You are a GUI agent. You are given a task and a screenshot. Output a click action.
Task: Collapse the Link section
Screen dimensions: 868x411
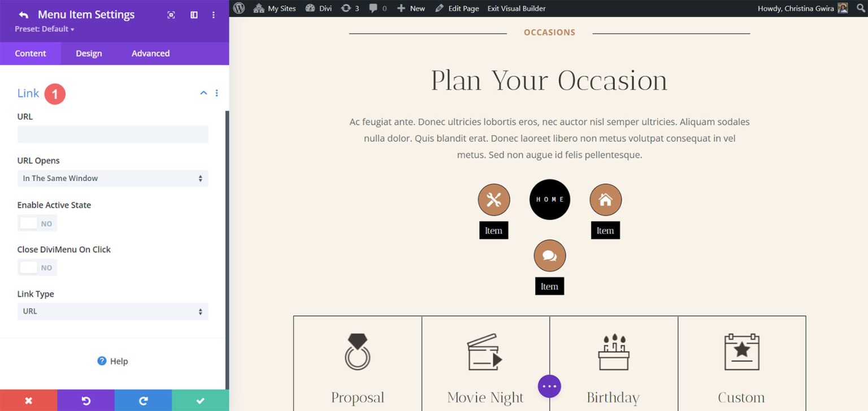coord(203,93)
